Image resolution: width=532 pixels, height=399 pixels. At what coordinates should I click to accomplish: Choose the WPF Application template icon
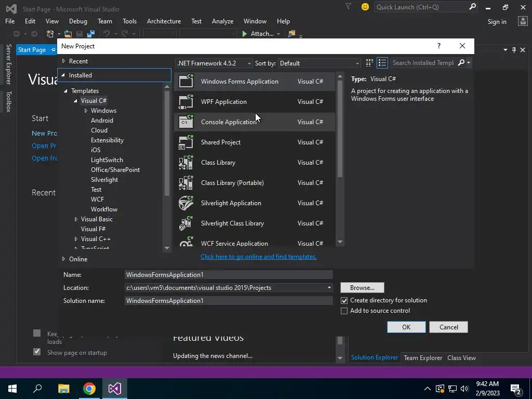click(186, 101)
